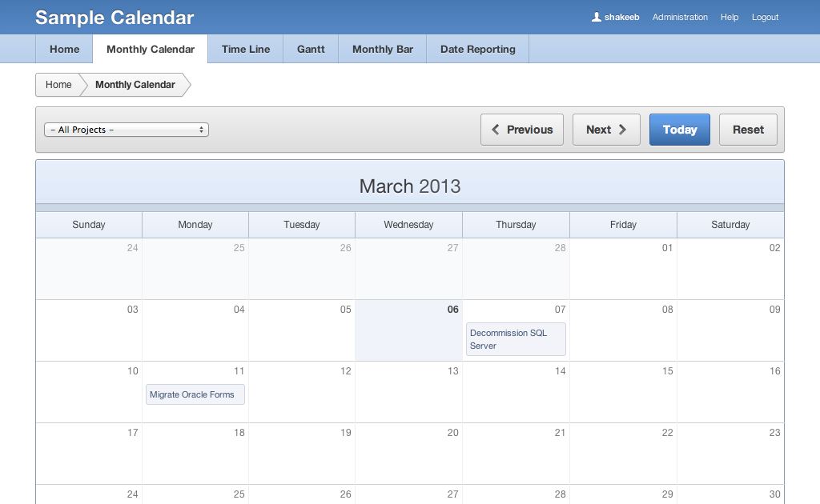Click the Help link in header
Image resolution: width=820 pixels, height=504 pixels.
pos(730,17)
